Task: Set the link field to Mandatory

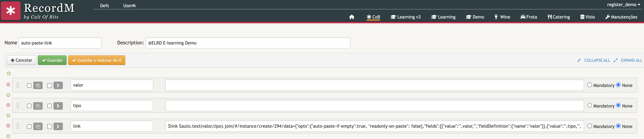Action: (590, 126)
